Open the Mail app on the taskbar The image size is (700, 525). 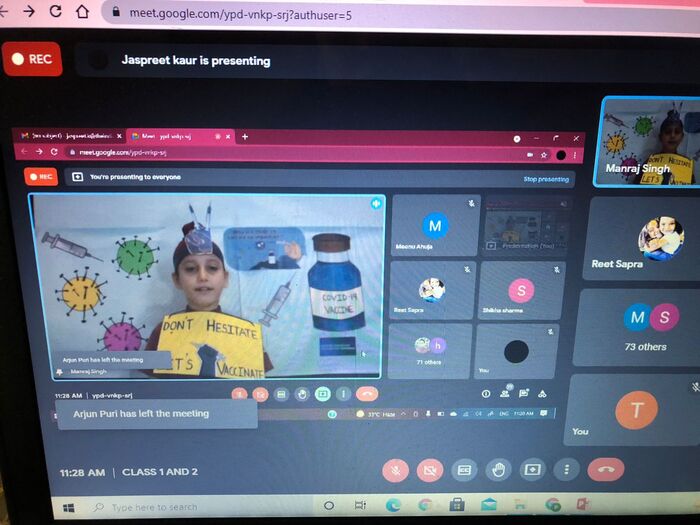(489, 505)
